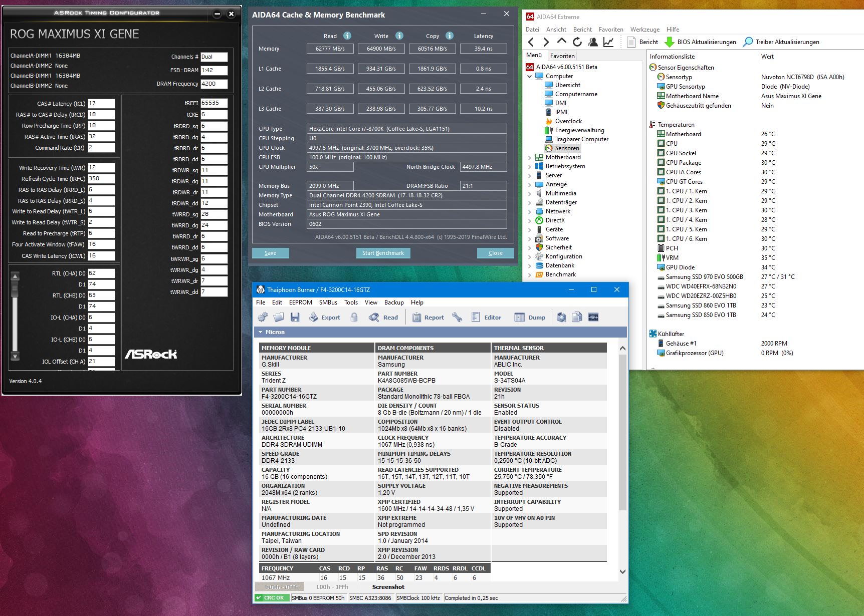The image size is (864, 616).
Task: Open the Ansicht menu in AIDA64 Extreme
Action: (556, 30)
